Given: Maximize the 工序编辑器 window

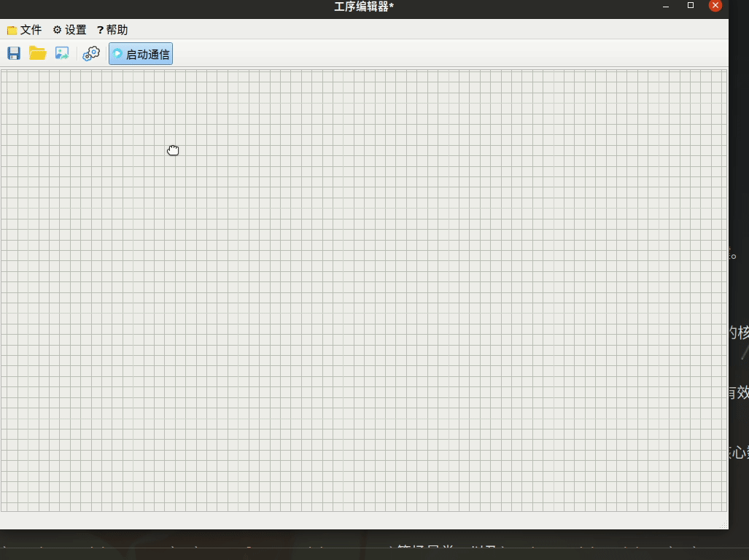Looking at the screenshot, I should [690, 5].
